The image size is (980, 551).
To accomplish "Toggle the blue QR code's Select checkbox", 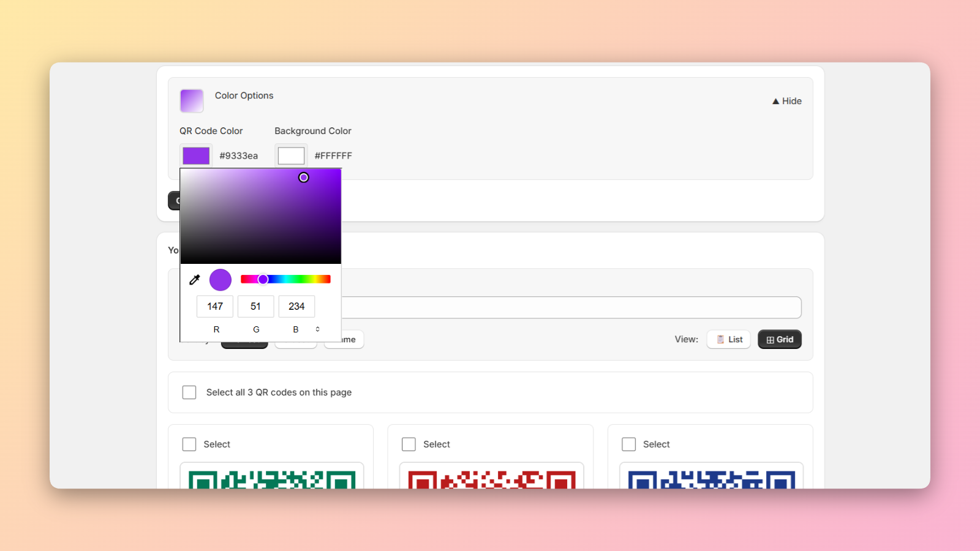I will [628, 444].
